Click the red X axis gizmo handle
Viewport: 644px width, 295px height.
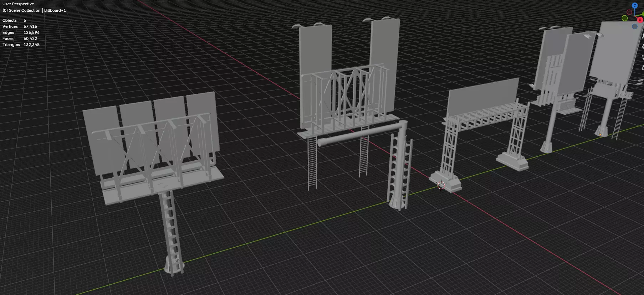pos(640,20)
